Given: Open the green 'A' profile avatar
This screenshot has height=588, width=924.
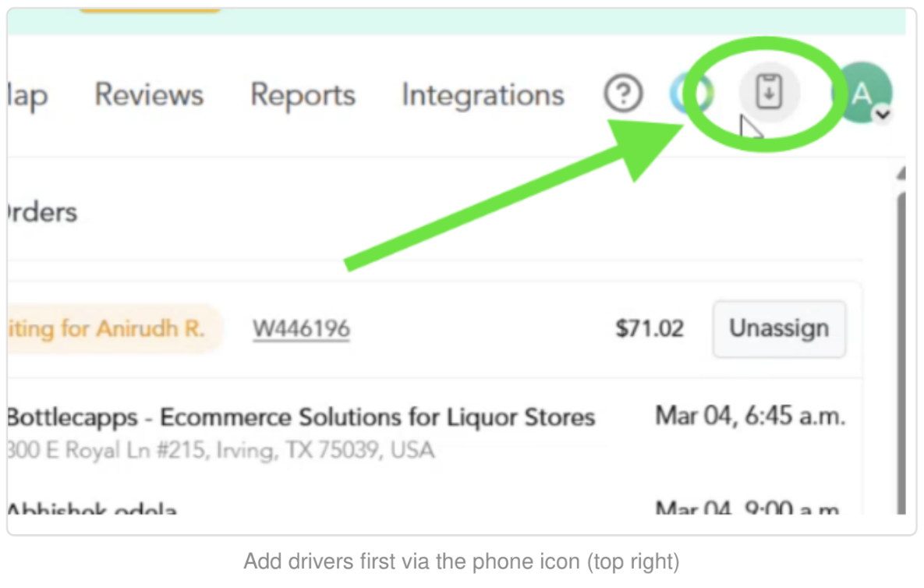Looking at the screenshot, I should click(x=862, y=93).
